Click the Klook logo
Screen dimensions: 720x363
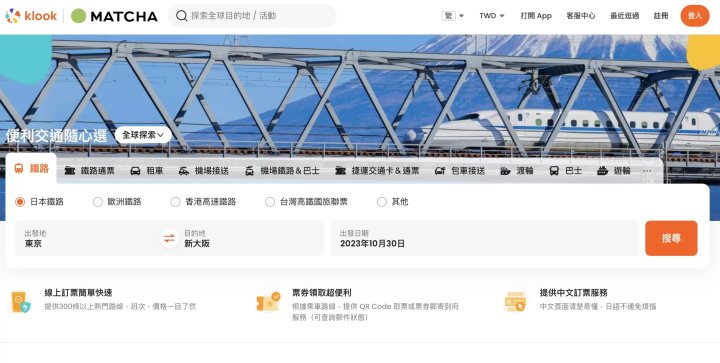click(31, 16)
